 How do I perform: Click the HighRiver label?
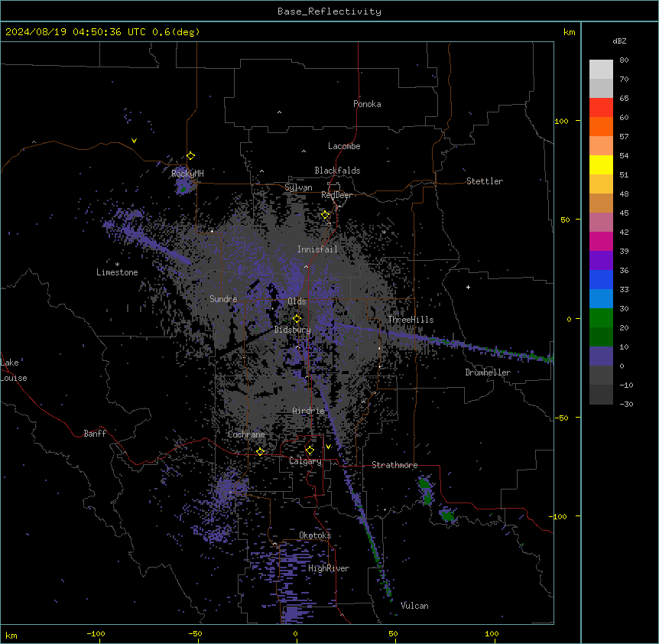click(329, 568)
